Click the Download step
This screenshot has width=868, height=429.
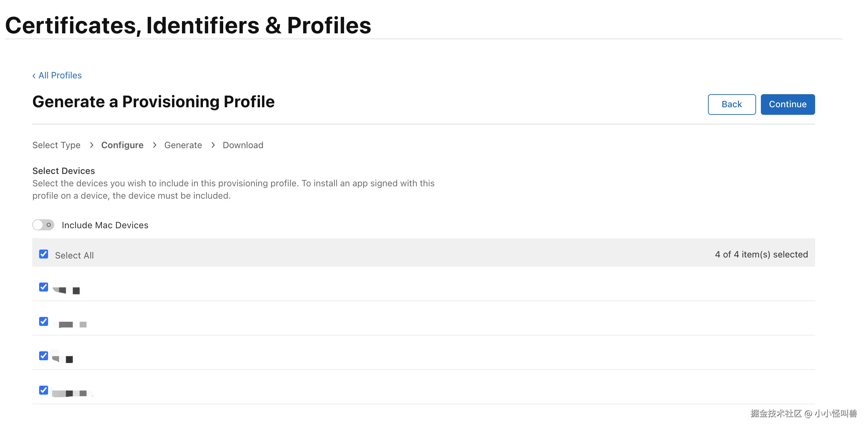pyautogui.click(x=243, y=145)
